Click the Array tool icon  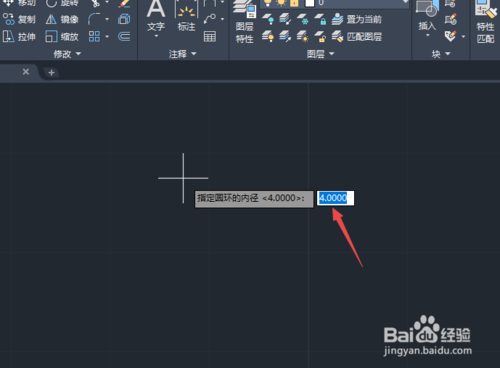pyautogui.click(x=94, y=36)
